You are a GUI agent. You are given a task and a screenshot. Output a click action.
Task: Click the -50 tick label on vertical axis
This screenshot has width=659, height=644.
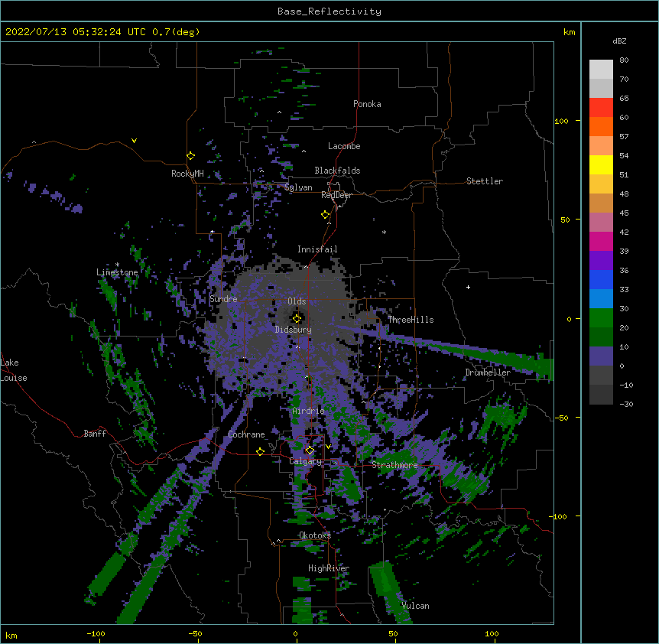561,418
